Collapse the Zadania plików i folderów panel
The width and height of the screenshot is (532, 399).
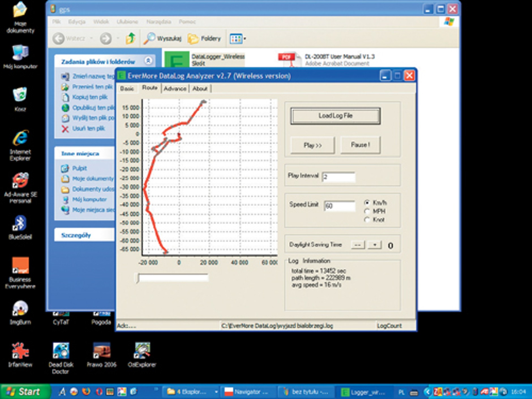click(x=148, y=61)
